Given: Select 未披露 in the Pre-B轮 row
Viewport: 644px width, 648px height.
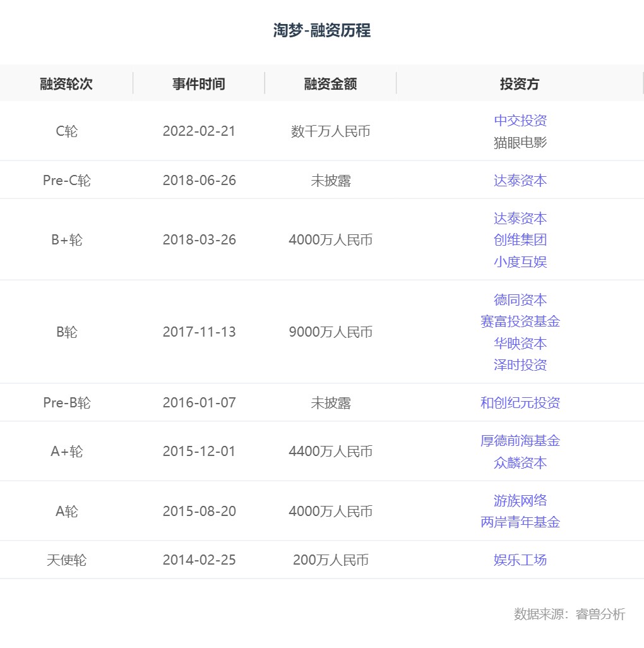Looking at the screenshot, I should point(330,402).
